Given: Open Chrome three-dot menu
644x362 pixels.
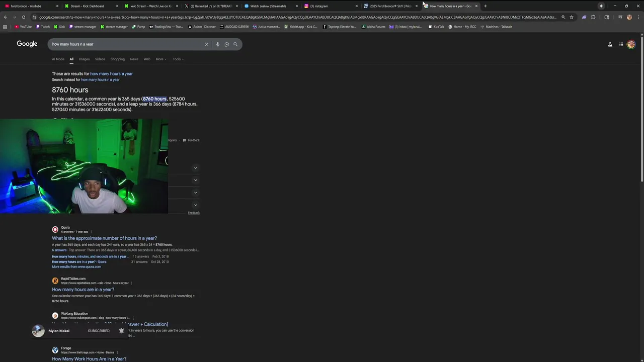Looking at the screenshot, I should (638, 17).
